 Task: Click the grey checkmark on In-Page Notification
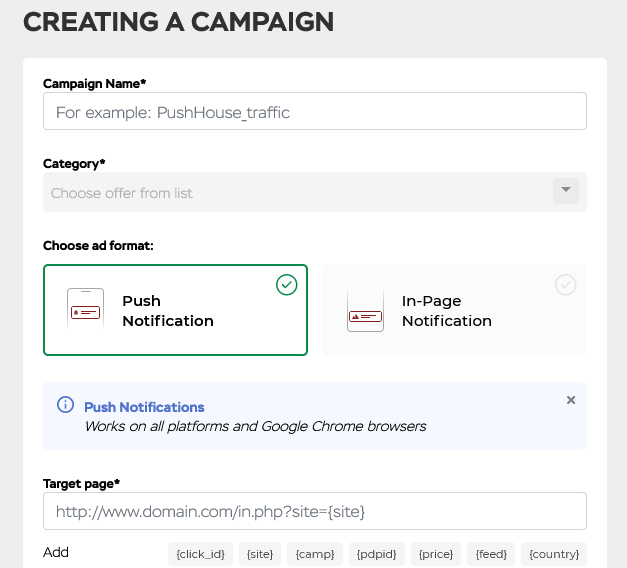coord(566,285)
